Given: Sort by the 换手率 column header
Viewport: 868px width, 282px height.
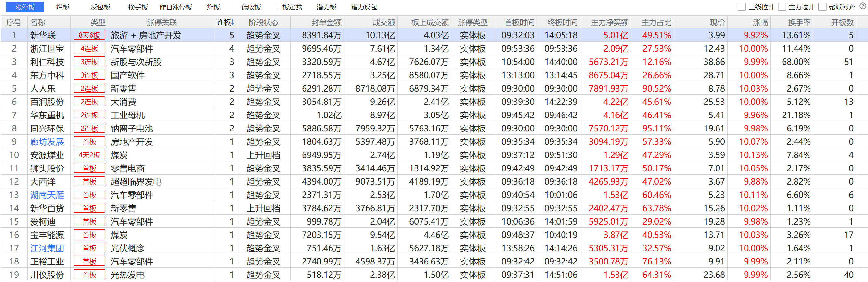Looking at the screenshot, I should pyautogui.click(x=799, y=22).
